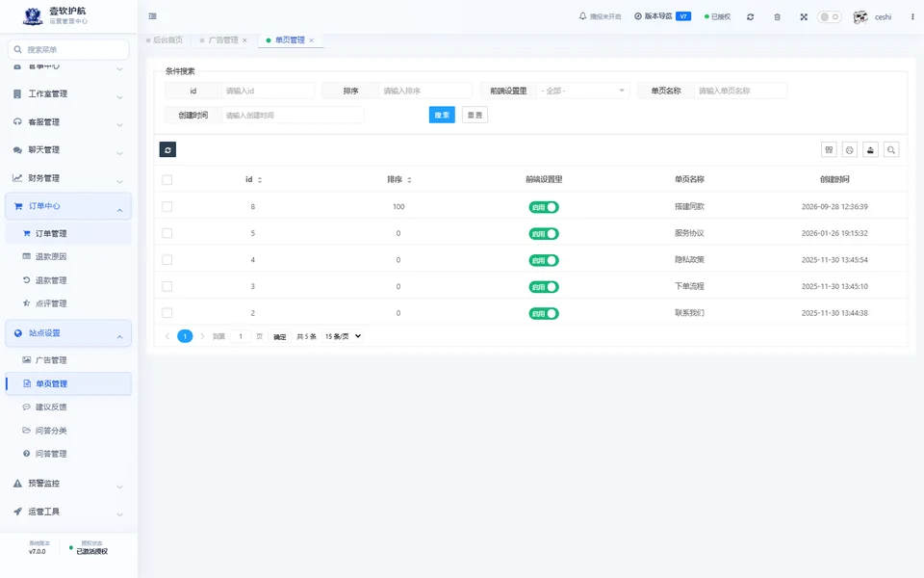Viewport: 924px width, 578px height.
Task: Click the notification bell icon
Action: click(x=583, y=16)
